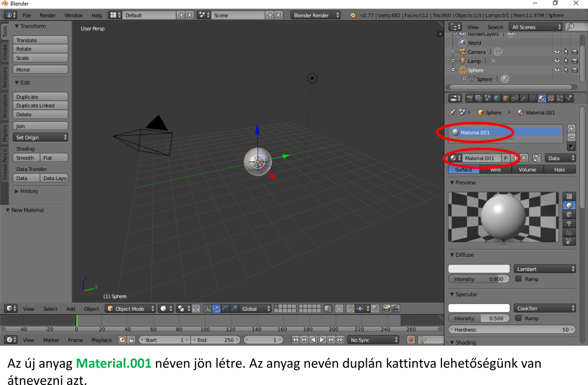
Task: Enable the Diffuse Ramp checkbox
Action: [x=518, y=279]
